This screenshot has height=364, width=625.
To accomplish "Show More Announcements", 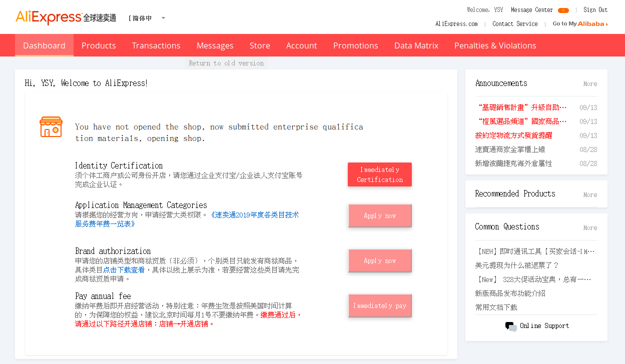I will pyautogui.click(x=590, y=83).
